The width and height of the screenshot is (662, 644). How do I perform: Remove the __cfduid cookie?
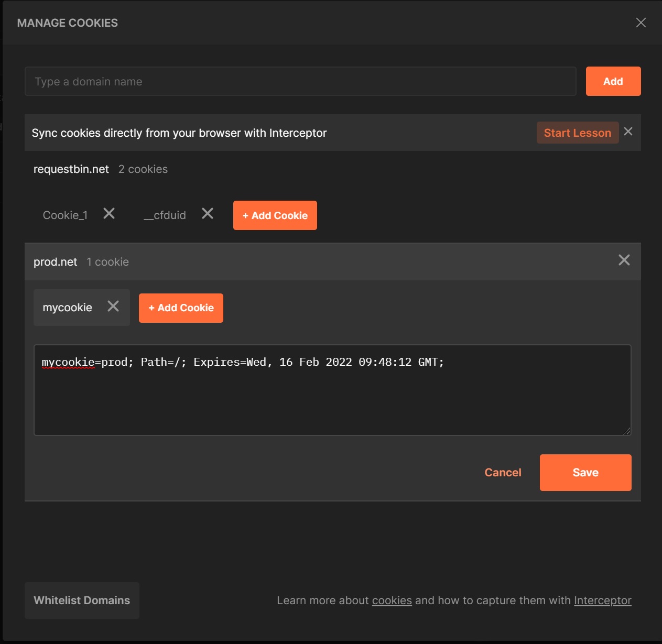click(208, 214)
